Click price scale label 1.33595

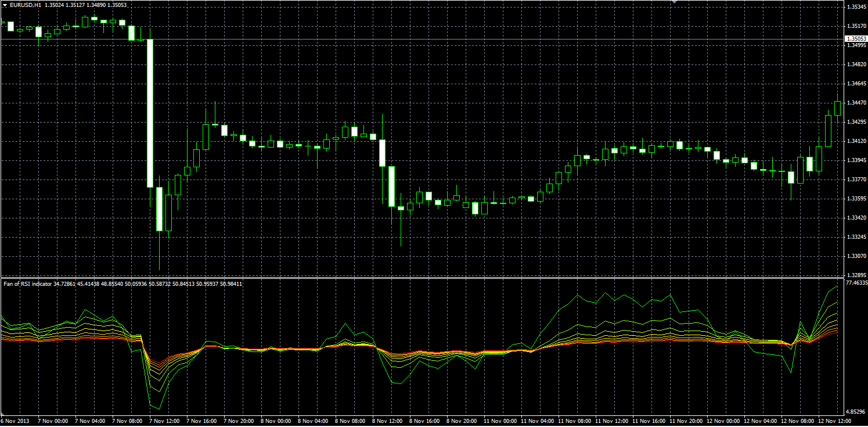tap(857, 199)
